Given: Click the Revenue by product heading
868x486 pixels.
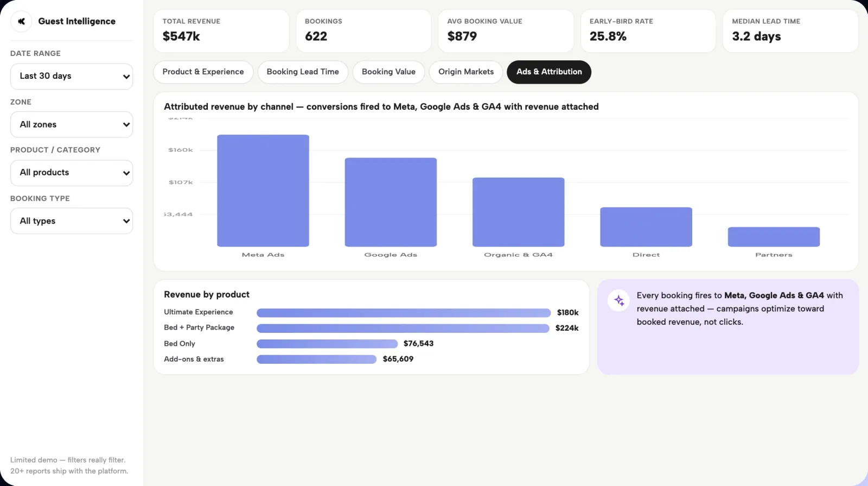Looking at the screenshot, I should 207,294.
